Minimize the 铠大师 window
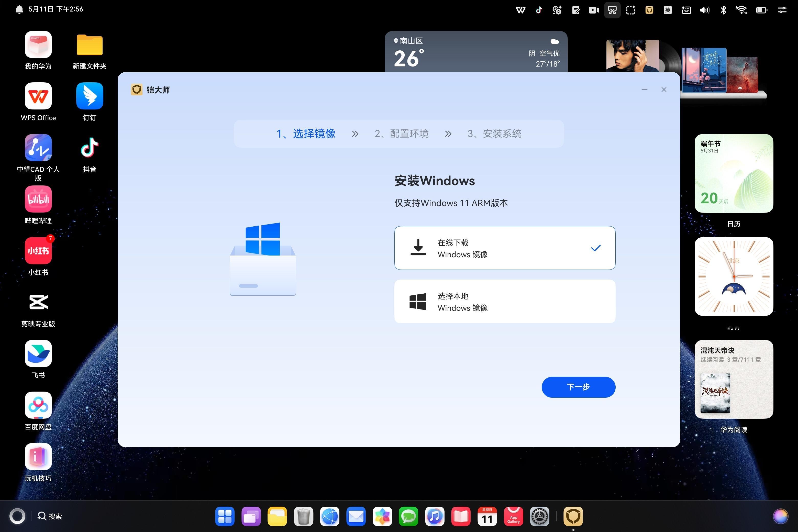The image size is (798, 532). 644,90
